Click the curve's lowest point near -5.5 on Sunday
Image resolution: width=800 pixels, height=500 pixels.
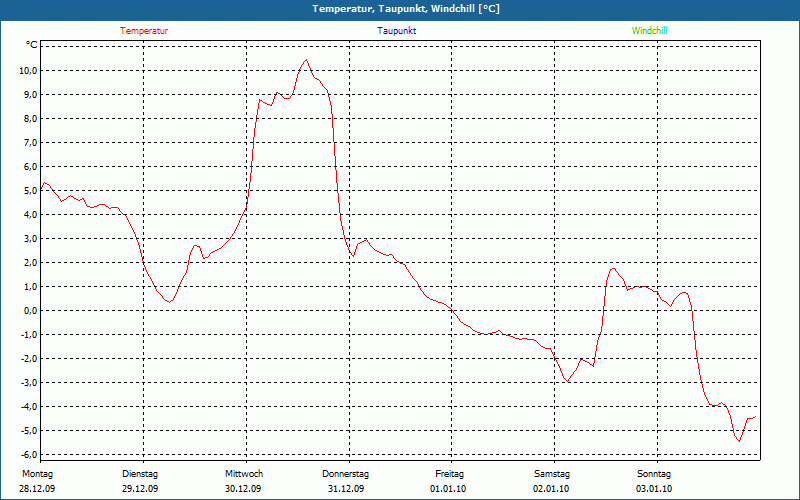[x=739, y=441]
